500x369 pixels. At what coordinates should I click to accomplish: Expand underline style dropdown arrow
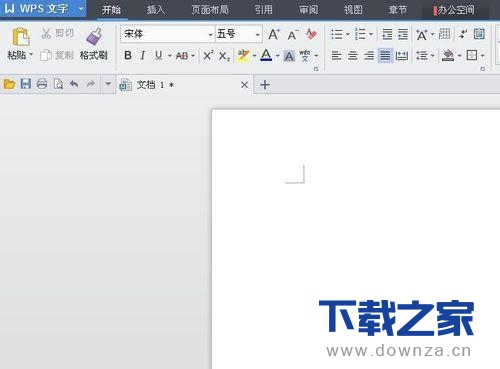[x=170, y=56]
